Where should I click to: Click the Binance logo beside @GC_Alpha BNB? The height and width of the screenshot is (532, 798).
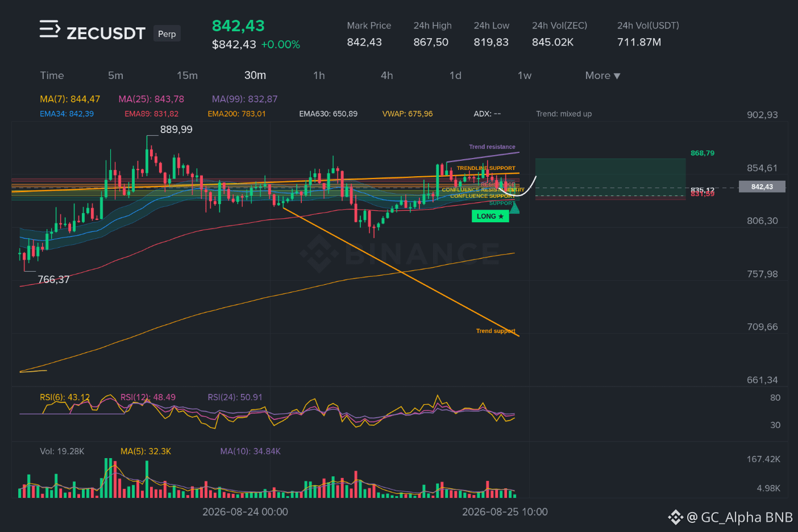(x=675, y=517)
